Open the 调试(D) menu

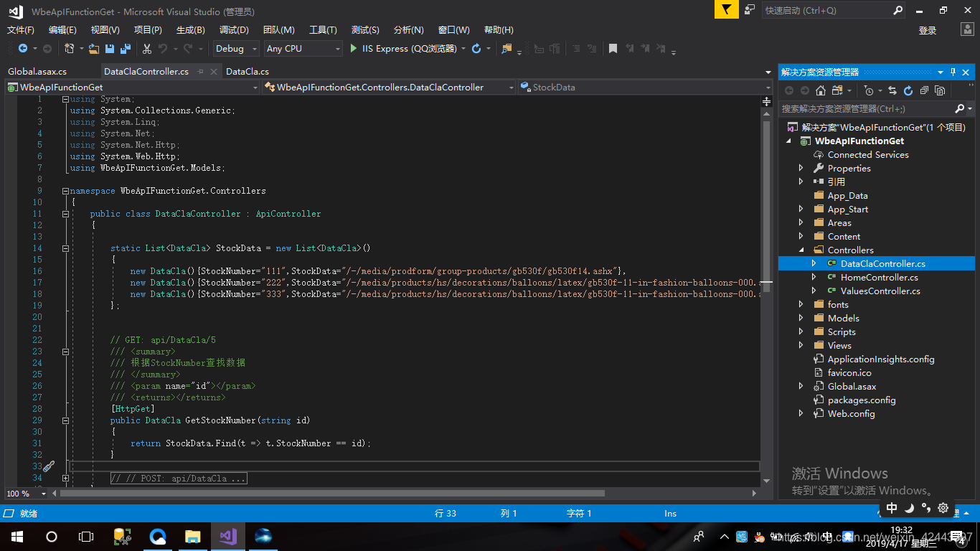234,30
